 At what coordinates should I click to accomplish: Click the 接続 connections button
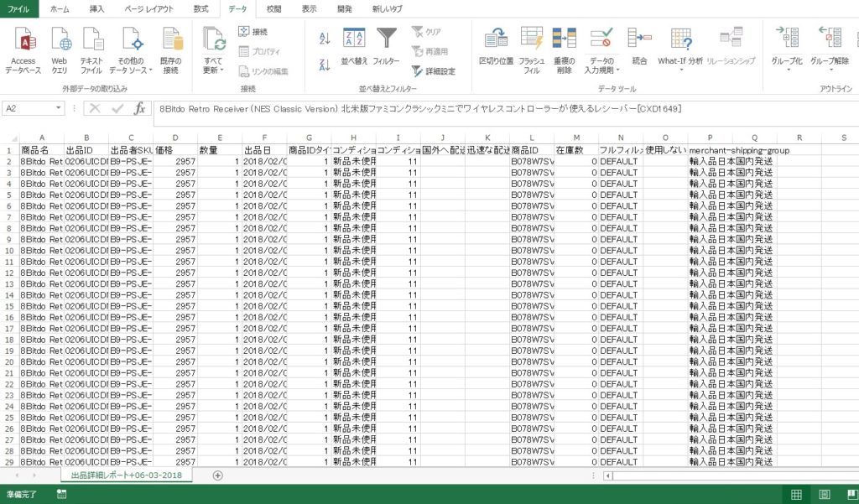pos(253,32)
